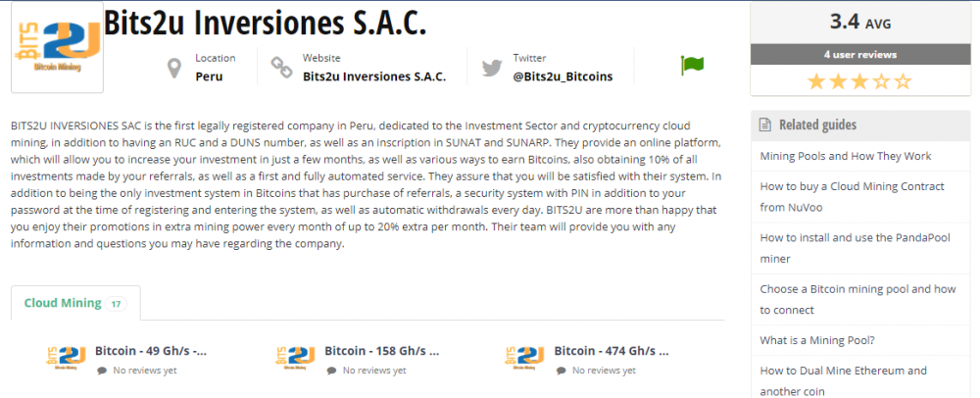Open the 'What is a Mining Pool?' guide
Screen dimensions: 980x398
pyautogui.click(x=817, y=340)
